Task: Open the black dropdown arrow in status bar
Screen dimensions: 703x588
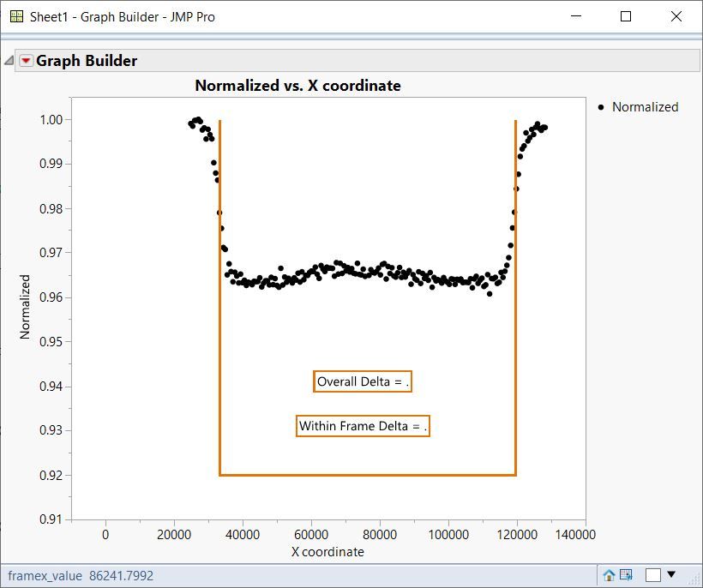Action: 671,574
